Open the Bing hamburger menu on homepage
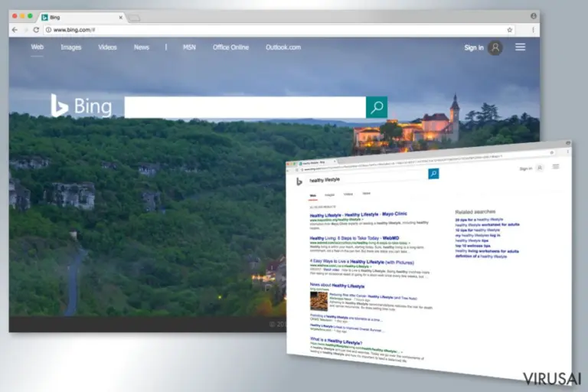The width and height of the screenshot is (588, 392). 520,47
